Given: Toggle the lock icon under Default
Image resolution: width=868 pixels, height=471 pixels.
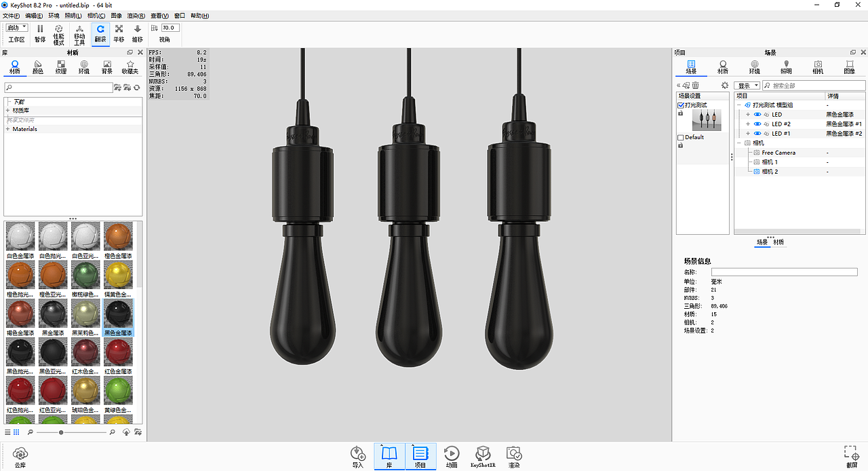Looking at the screenshot, I should click(x=680, y=145).
